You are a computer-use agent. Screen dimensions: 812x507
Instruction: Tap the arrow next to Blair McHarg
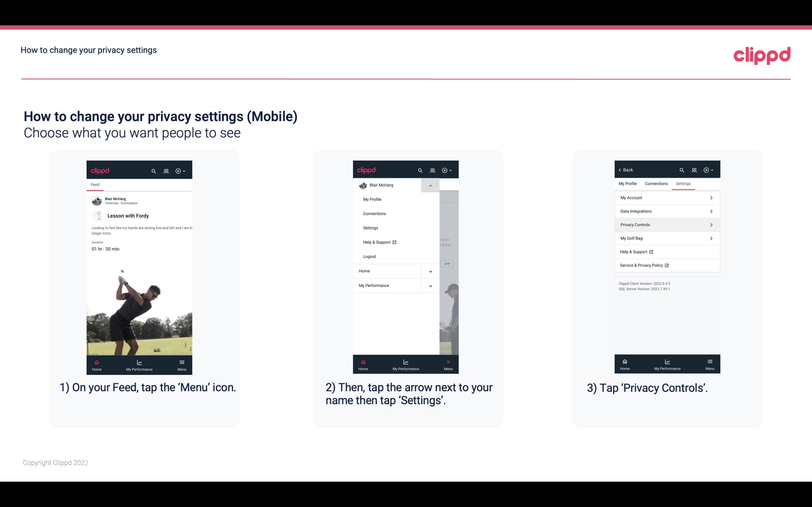430,185
